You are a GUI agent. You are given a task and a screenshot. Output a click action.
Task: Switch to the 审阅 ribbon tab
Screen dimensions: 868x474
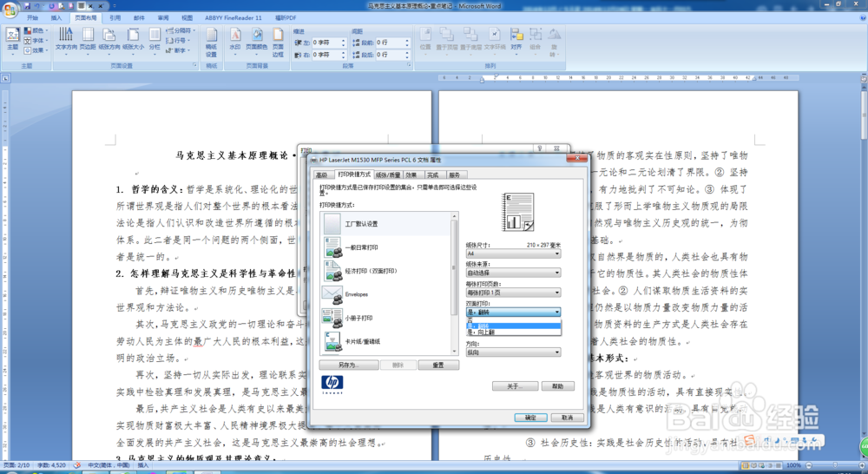163,17
